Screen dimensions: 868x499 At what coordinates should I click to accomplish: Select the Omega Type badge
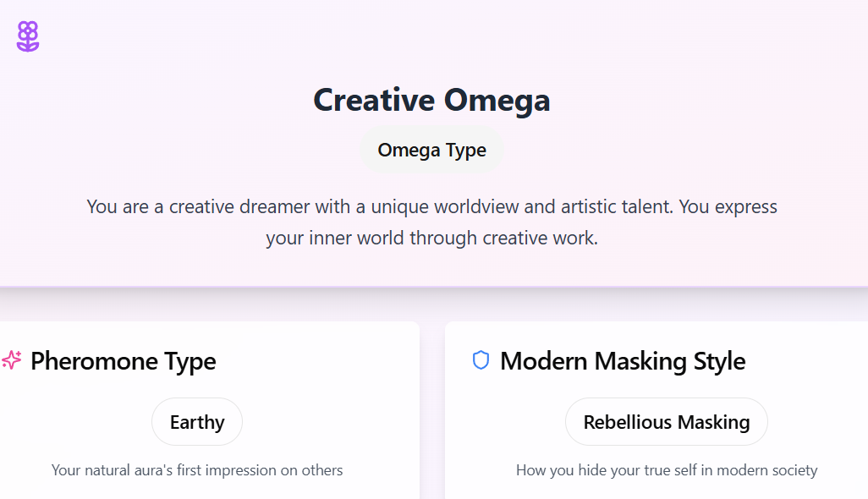click(431, 151)
